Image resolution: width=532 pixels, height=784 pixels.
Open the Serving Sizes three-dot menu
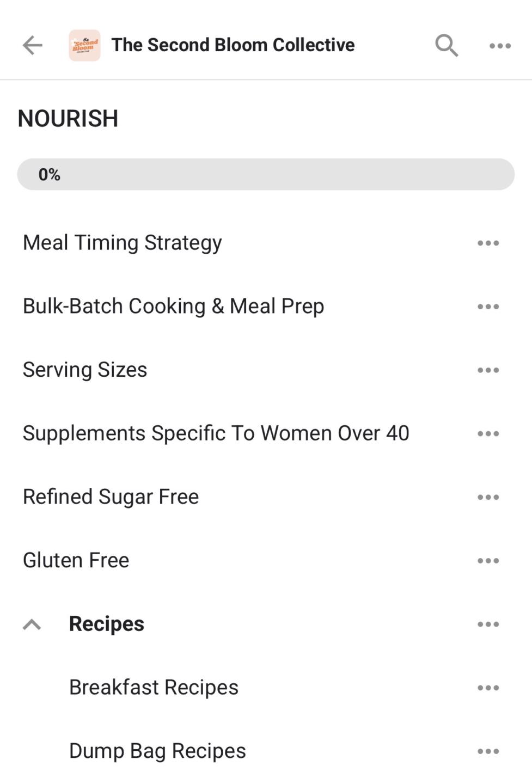487,370
